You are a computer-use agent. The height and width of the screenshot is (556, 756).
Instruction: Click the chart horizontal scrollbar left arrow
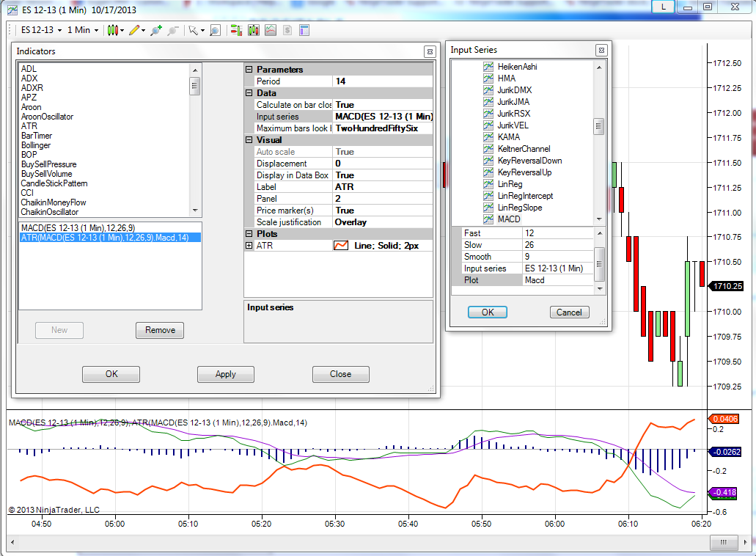[12, 542]
